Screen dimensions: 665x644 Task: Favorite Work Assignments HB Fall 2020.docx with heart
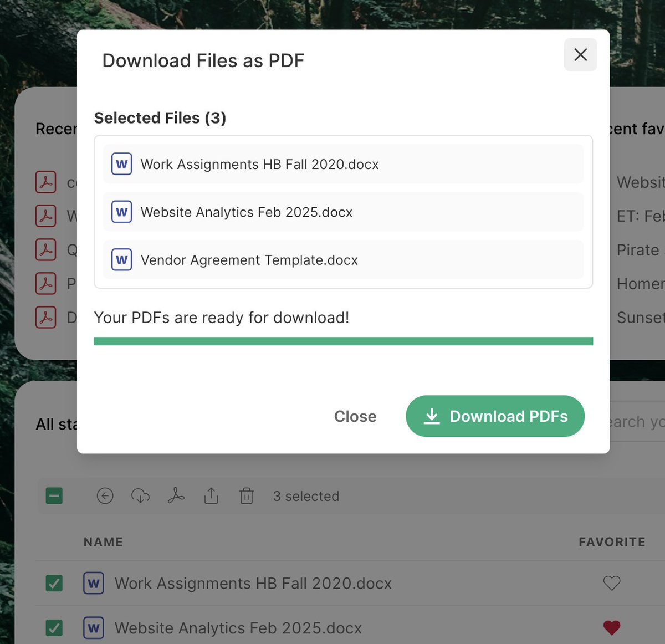click(612, 583)
